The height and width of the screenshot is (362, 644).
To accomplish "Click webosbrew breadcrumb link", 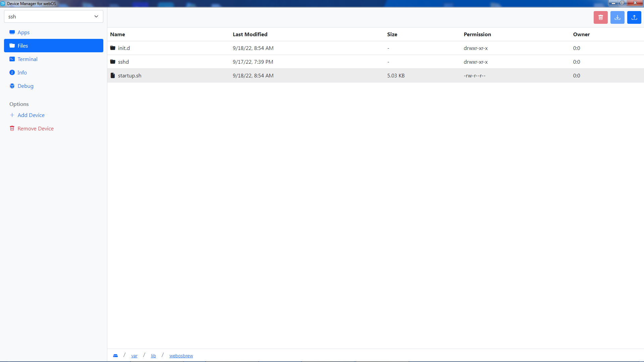I will pos(181,356).
